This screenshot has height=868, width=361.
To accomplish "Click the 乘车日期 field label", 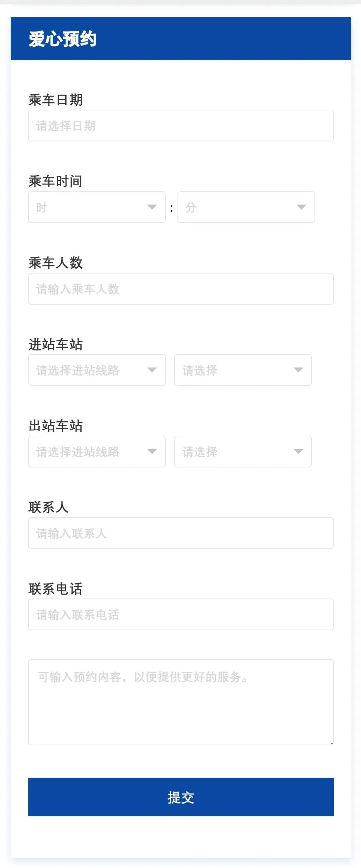I will click(x=55, y=100).
